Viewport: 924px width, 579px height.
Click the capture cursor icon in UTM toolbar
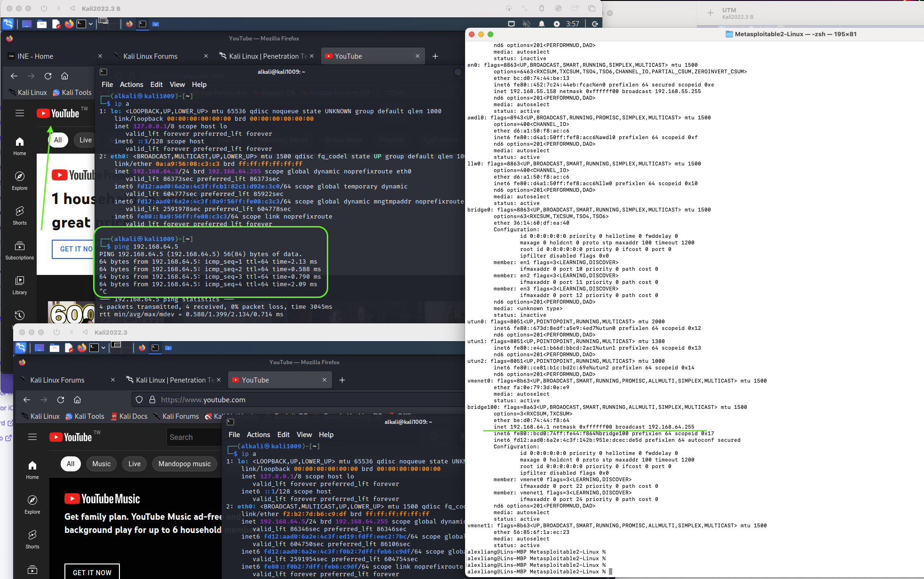pyautogui.click(x=509, y=8)
